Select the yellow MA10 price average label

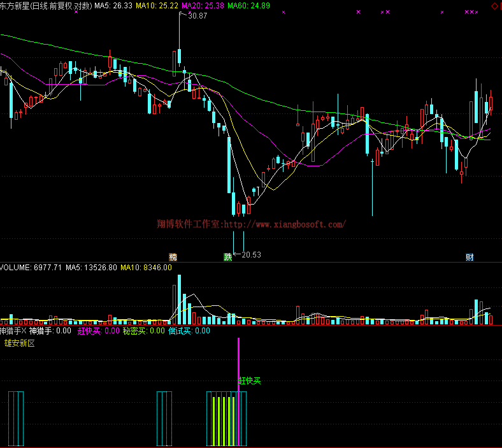pos(157,6)
